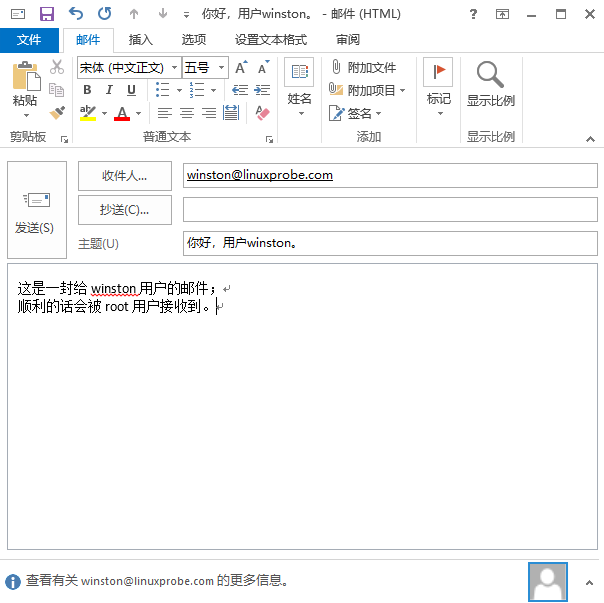Toggle bold formatting

pyautogui.click(x=87, y=90)
